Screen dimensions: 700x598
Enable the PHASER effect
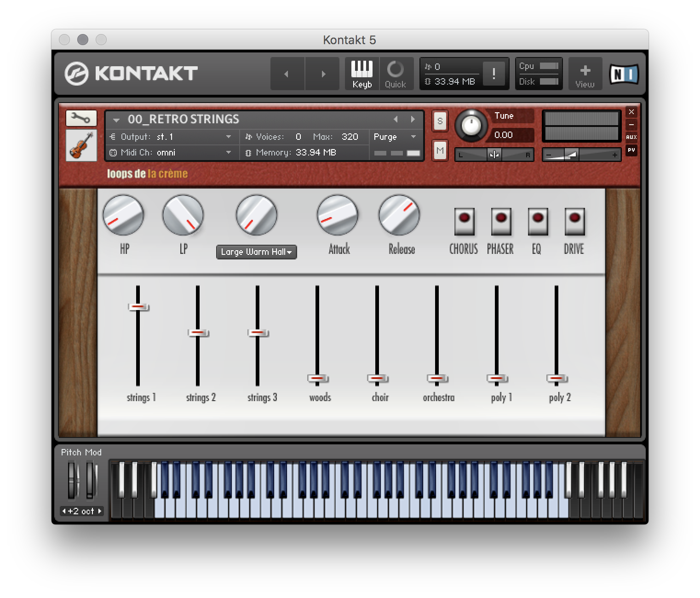(x=501, y=221)
